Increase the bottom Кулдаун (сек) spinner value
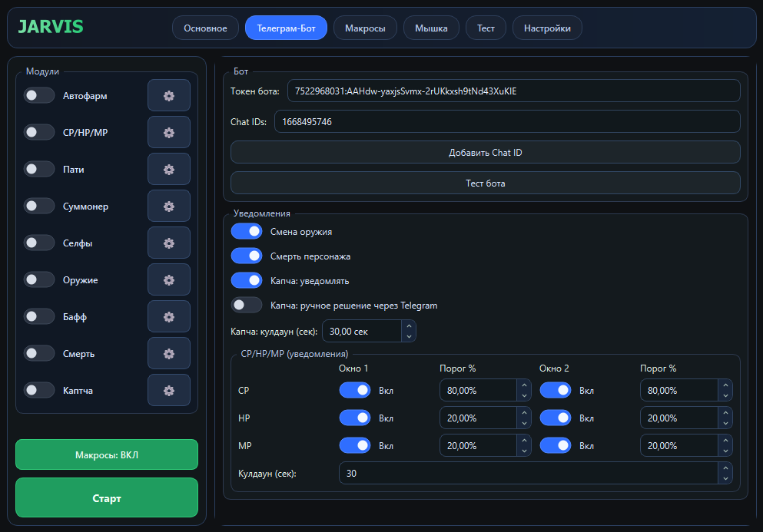 tap(725, 468)
